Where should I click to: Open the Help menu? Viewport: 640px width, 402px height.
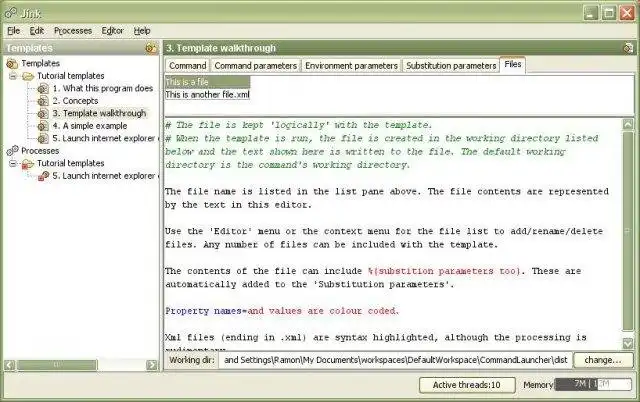point(142,31)
